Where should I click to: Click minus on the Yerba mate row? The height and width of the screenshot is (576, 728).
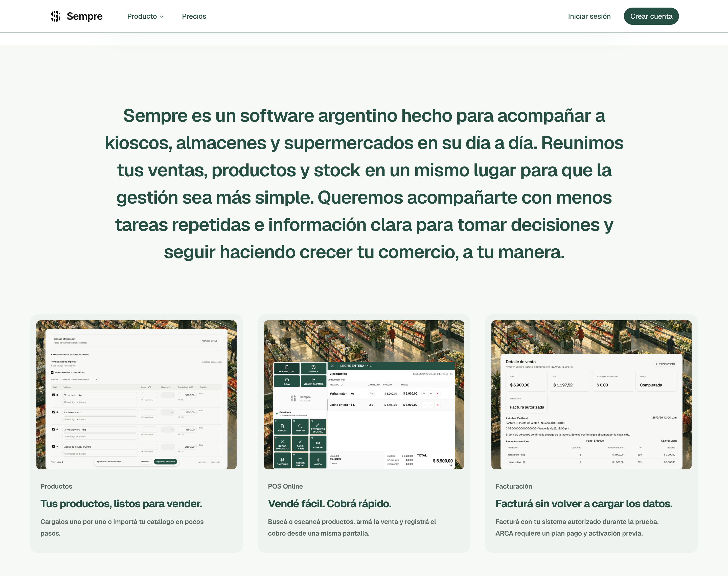424,394
